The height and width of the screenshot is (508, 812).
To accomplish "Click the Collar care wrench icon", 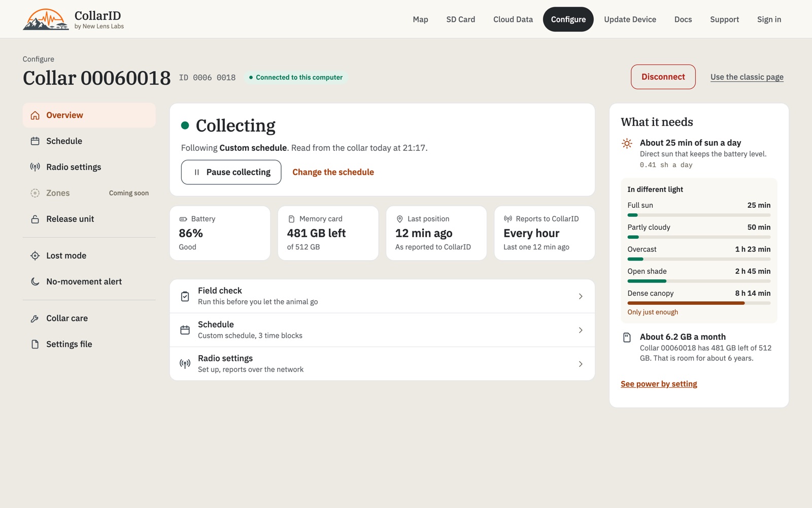I will coord(35,319).
